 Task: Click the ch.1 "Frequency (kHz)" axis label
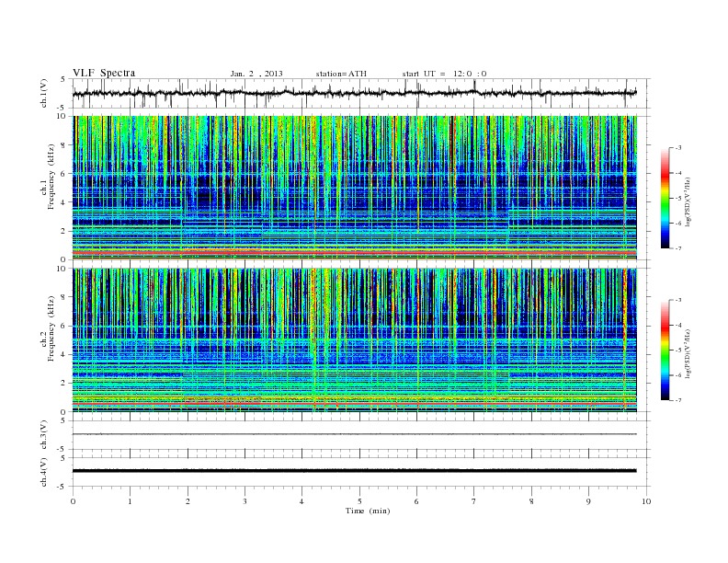[51, 177]
